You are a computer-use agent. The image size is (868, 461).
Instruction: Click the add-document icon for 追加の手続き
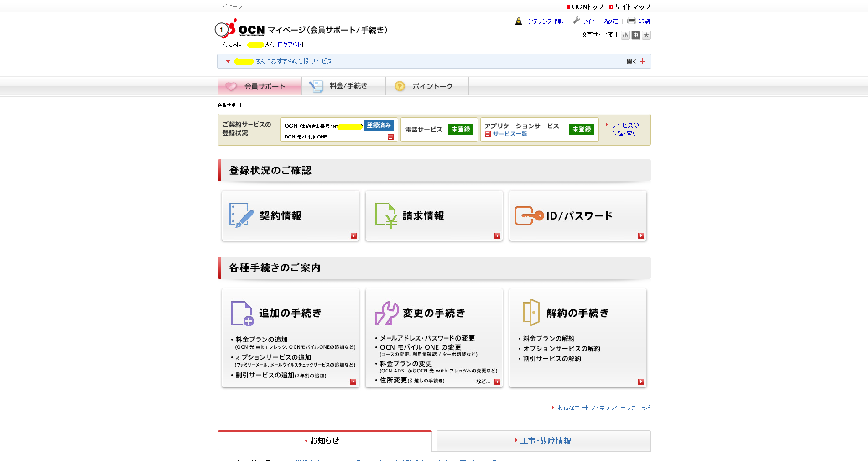click(x=242, y=314)
